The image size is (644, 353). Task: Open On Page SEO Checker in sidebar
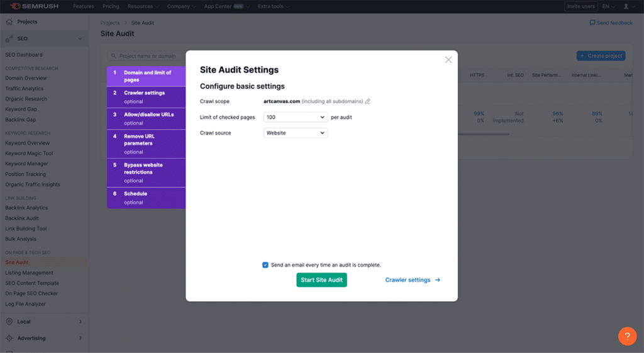tap(31, 293)
